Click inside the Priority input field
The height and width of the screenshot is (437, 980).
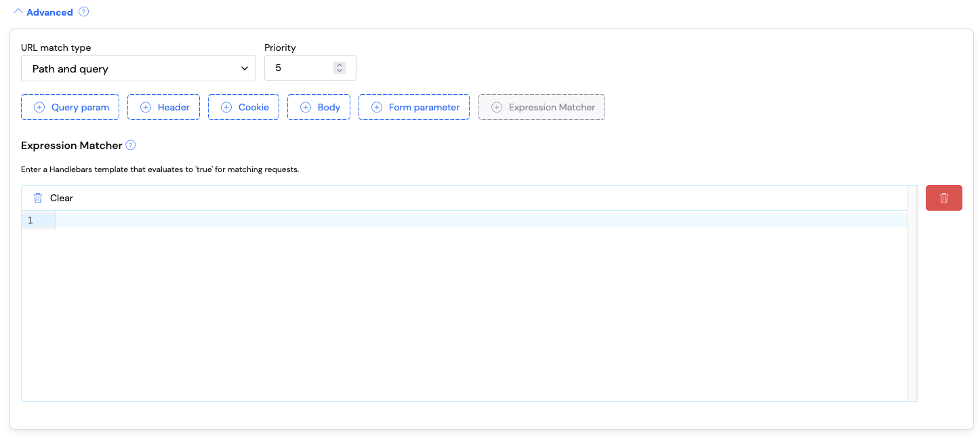coord(298,67)
